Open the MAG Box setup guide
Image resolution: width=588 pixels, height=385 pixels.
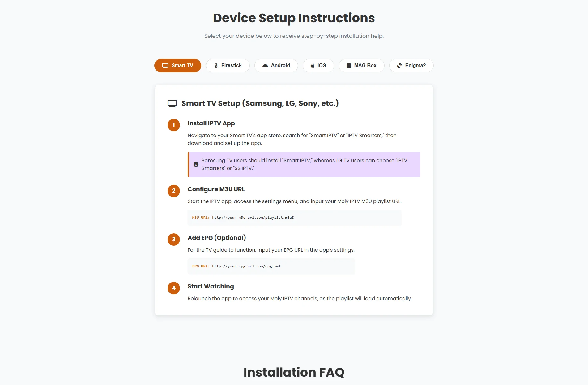(x=361, y=65)
